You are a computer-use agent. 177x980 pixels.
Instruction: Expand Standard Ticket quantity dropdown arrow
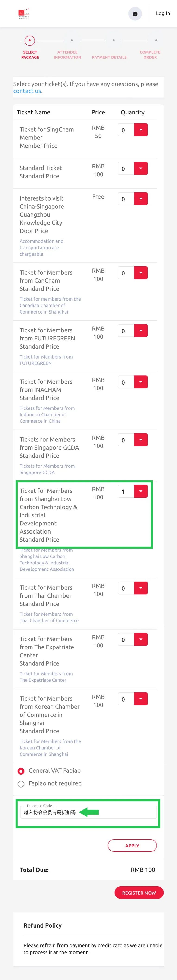[x=141, y=168]
